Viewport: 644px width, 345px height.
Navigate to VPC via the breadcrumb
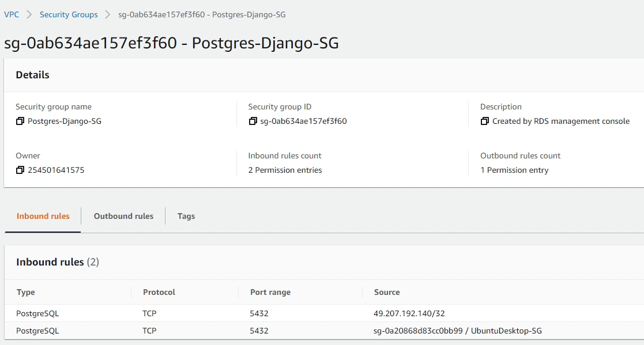(12, 14)
